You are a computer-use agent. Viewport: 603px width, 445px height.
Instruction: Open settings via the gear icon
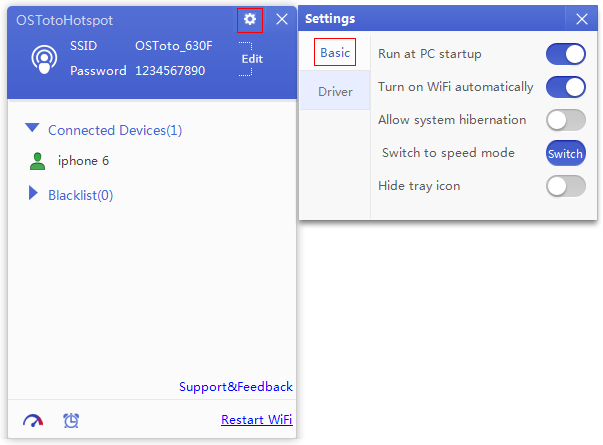250,19
